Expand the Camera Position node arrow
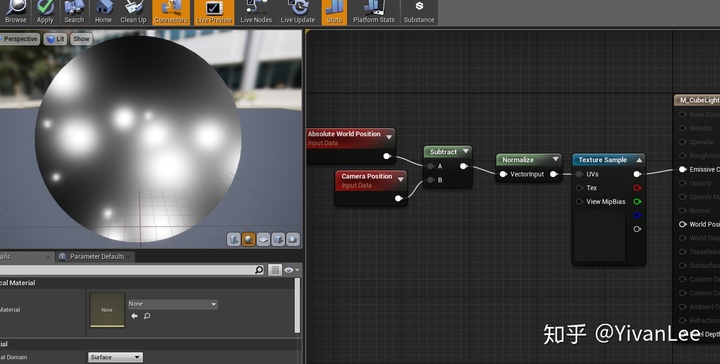 (400, 179)
